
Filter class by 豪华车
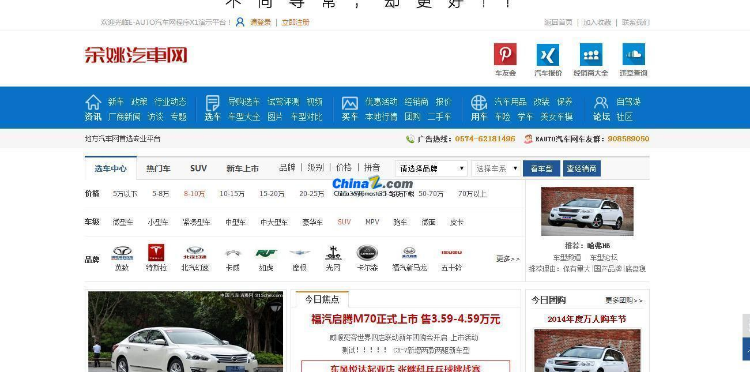coord(312,222)
